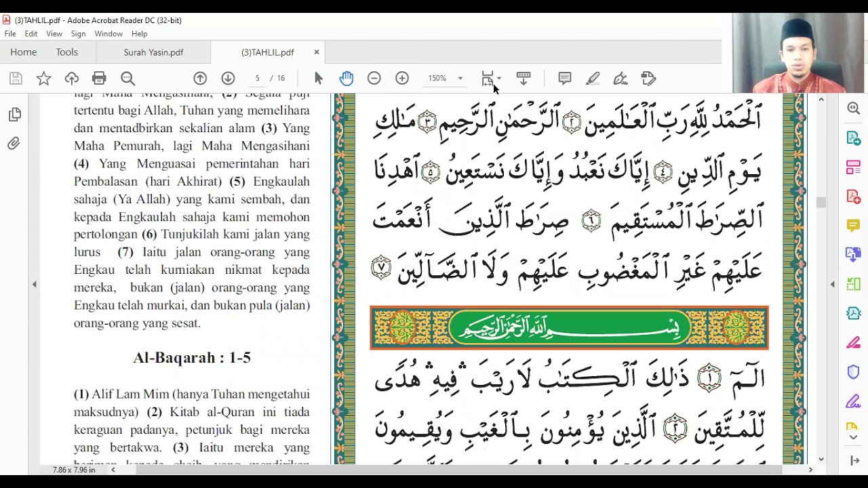Image resolution: width=868 pixels, height=488 pixels.
Task: Click the page number field
Action: point(257,79)
